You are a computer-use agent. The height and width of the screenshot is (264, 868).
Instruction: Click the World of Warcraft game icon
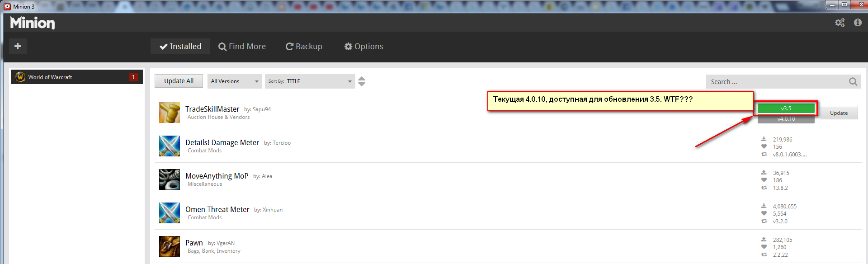click(x=20, y=77)
